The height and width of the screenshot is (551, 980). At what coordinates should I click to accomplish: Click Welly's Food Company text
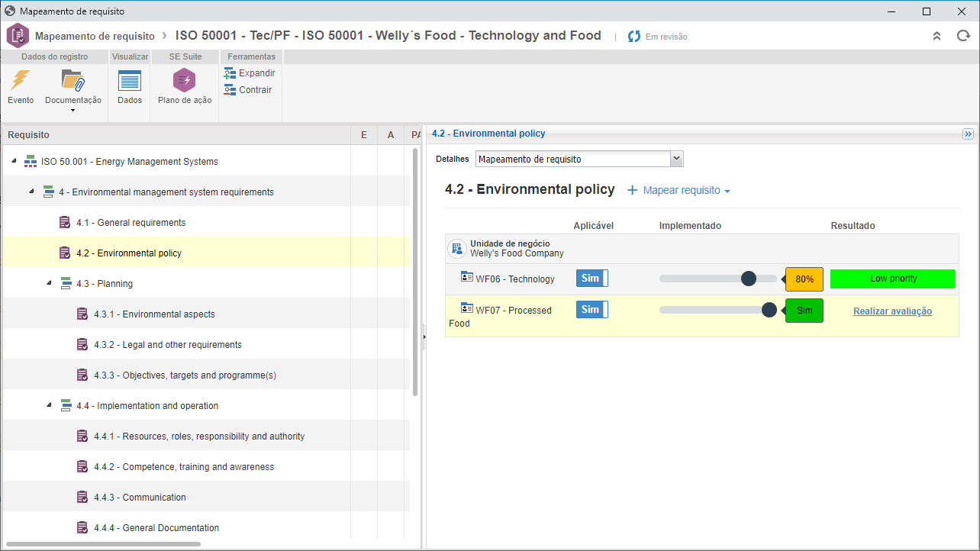517,253
